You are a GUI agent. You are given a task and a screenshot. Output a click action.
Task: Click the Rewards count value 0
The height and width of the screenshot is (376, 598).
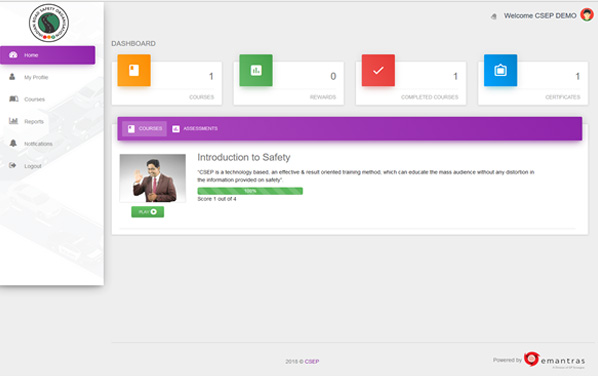pos(333,76)
